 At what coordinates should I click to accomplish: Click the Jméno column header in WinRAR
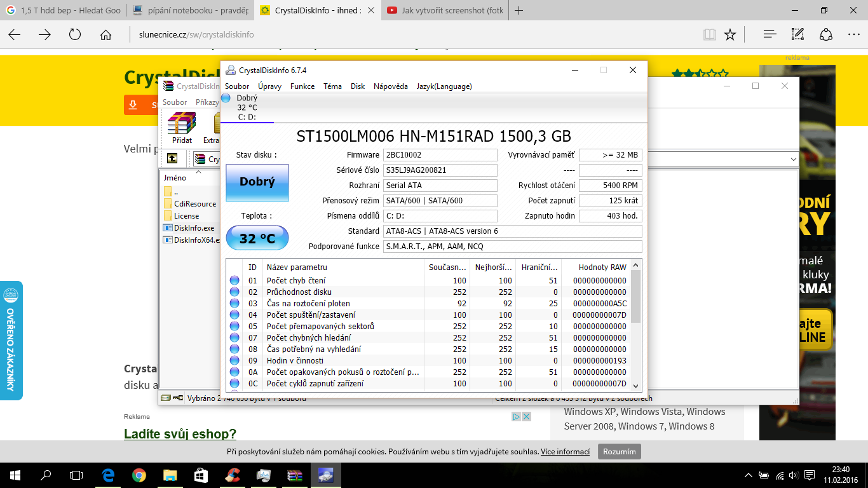click(x=175, y=178)
